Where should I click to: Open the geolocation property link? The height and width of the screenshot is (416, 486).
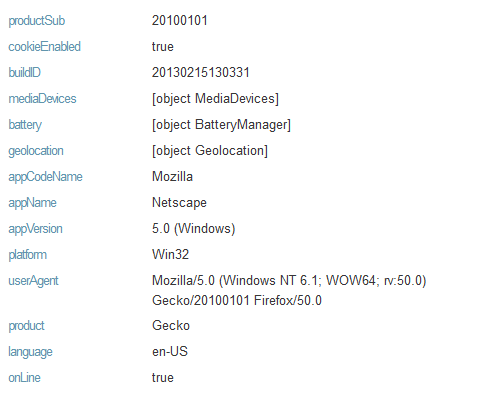[36, 151]
